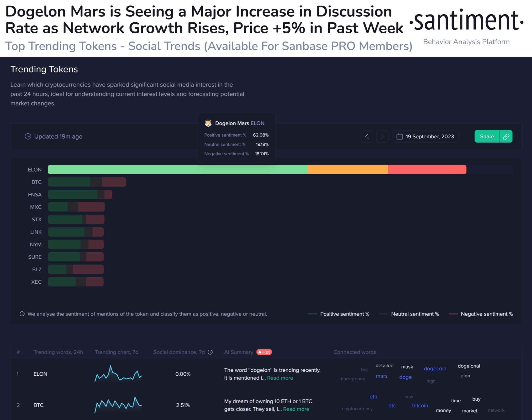532x420 pixels.
Task: Click the clock icon near Updated
Action: (28, 136)
